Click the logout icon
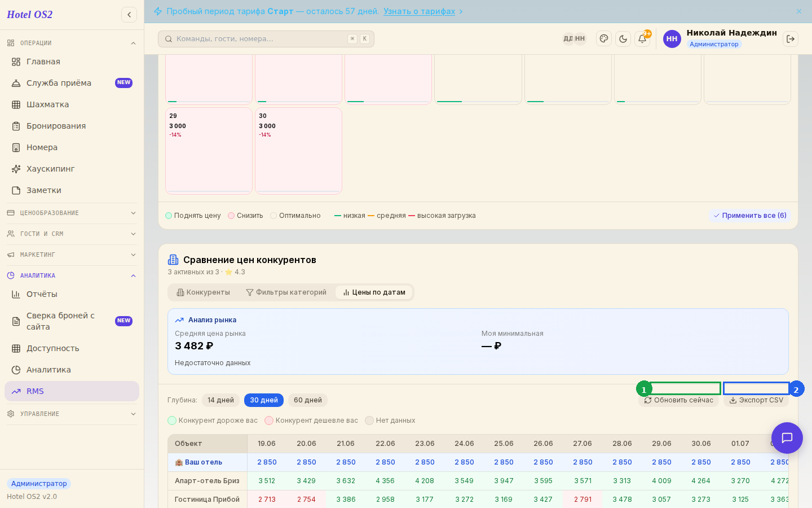 tap(791, 39)
